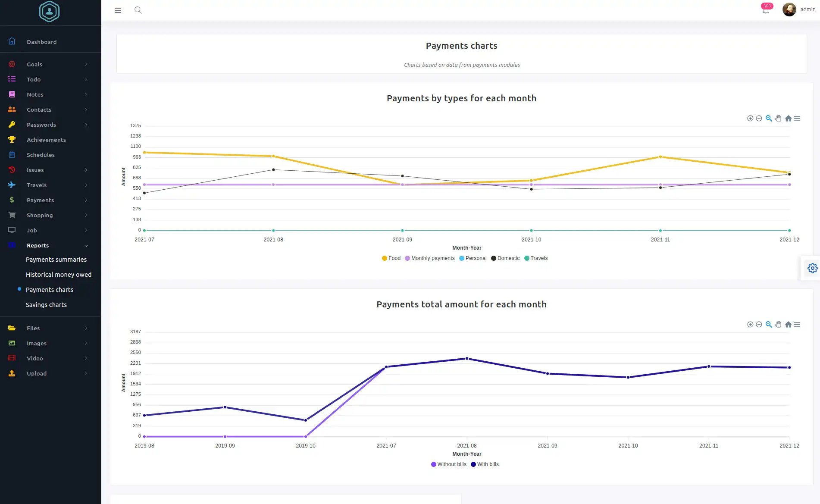Reset zoom with home icon on total chart
The width and height of the screenshot is (820, 504).
(788, 325)
